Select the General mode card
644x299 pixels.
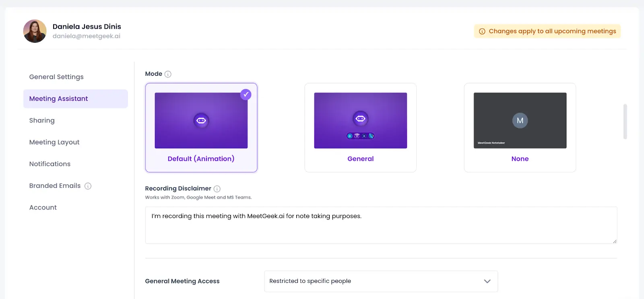tap(361, 128)
